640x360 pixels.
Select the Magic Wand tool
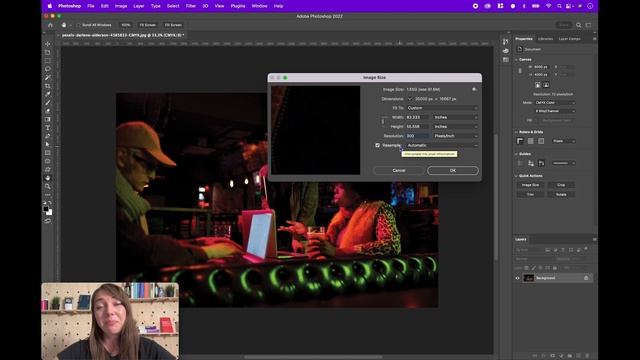pos(48,78)
